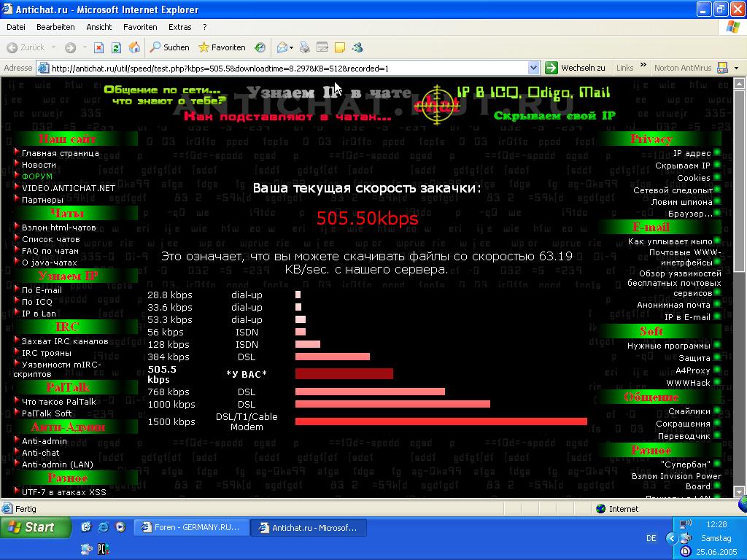Viewport: 747px width, 560px height.
Task: Click the dark red *У ВАС* speed bar
Action: click(x=344, y=374)
